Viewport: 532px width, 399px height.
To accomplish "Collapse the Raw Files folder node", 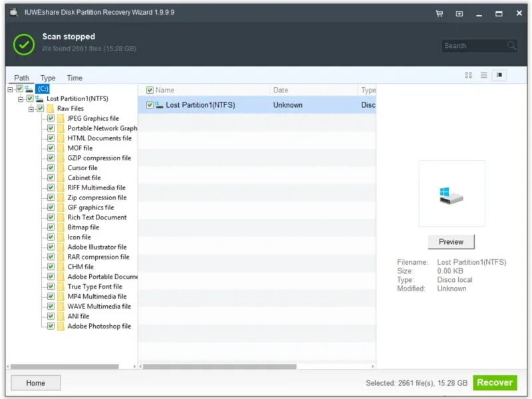I will click(x=31, y=109).
